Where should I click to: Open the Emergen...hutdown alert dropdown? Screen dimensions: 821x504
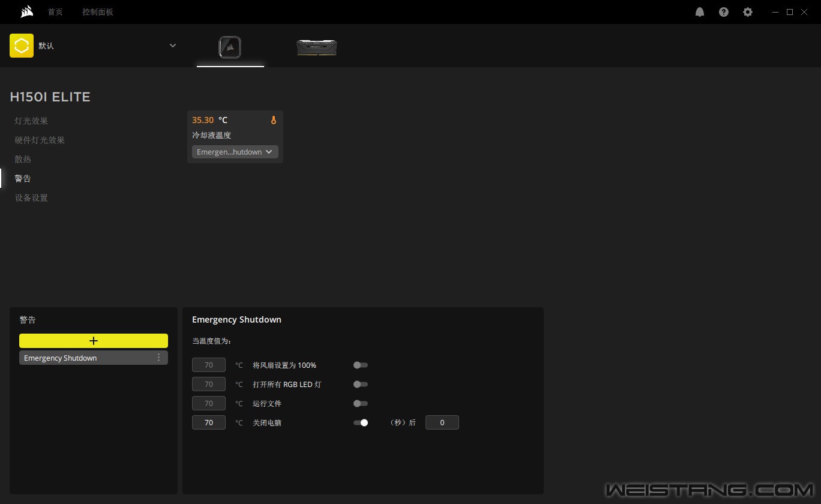coord(235,152)
